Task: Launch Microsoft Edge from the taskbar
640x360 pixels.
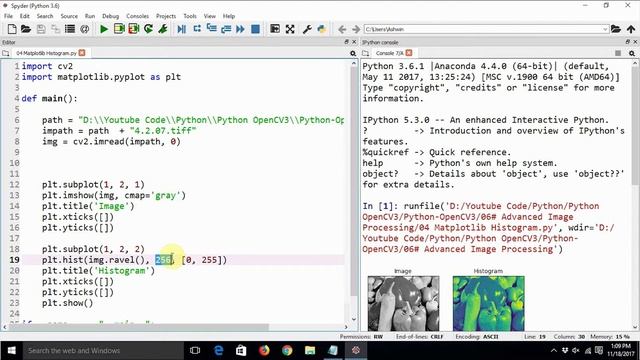Action: [x=219, y=351]
